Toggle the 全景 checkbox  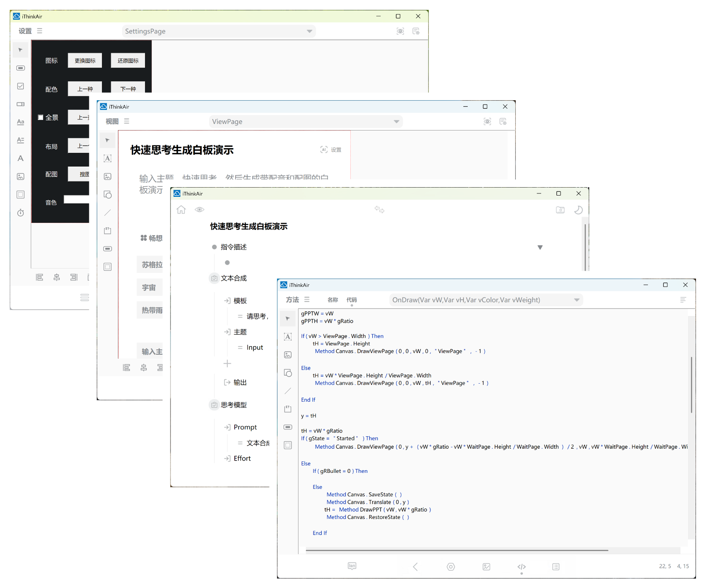point(40,117)
